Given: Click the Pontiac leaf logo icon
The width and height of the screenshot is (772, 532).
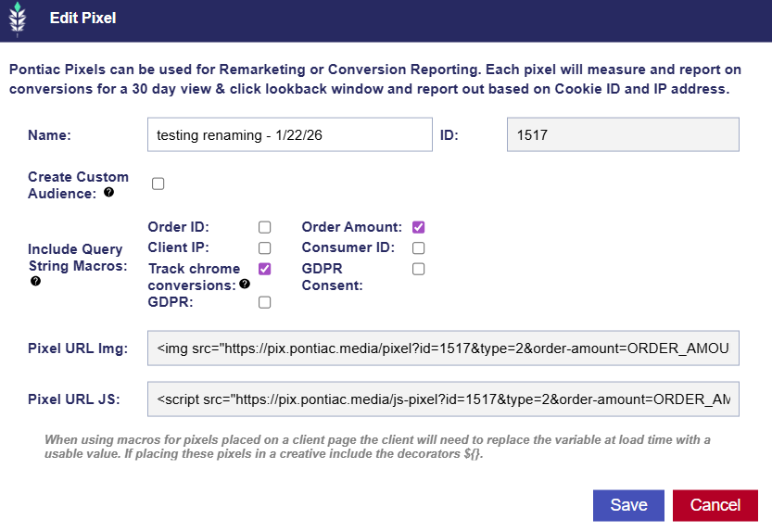Looking at the screenshot, I should (x=17, y=19).
